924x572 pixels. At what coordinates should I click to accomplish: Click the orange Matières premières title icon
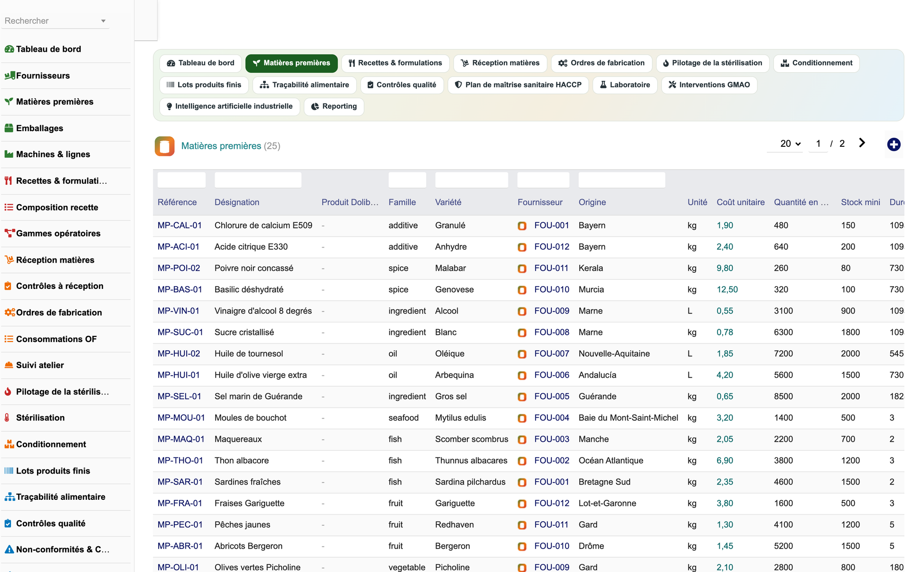pyautogui.click(x=164, y=146)
